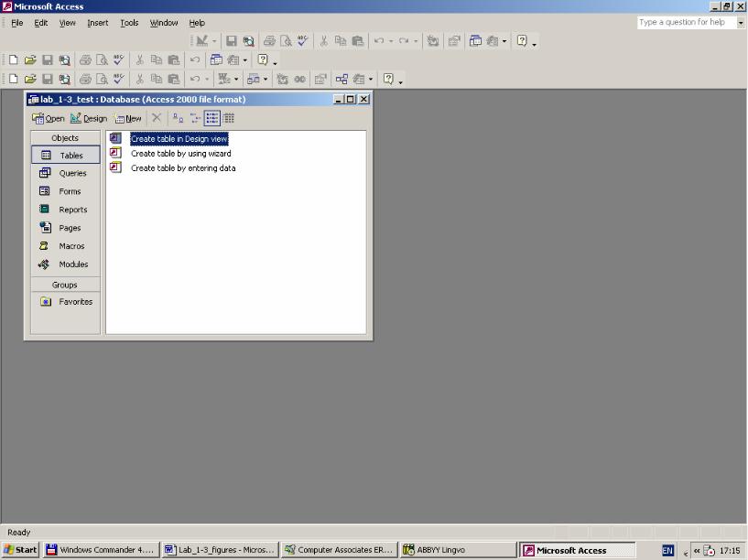Click the Spelling check icon in the top toolbar
The image size is (748, 560).
(302, 41)
